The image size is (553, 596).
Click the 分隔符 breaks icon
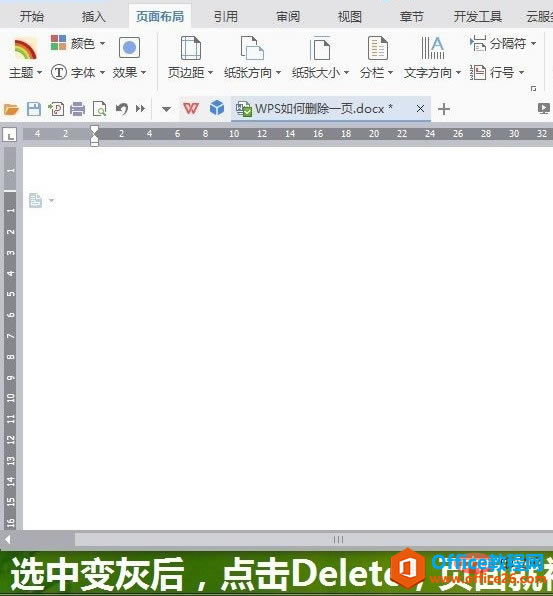click(478, 43)
